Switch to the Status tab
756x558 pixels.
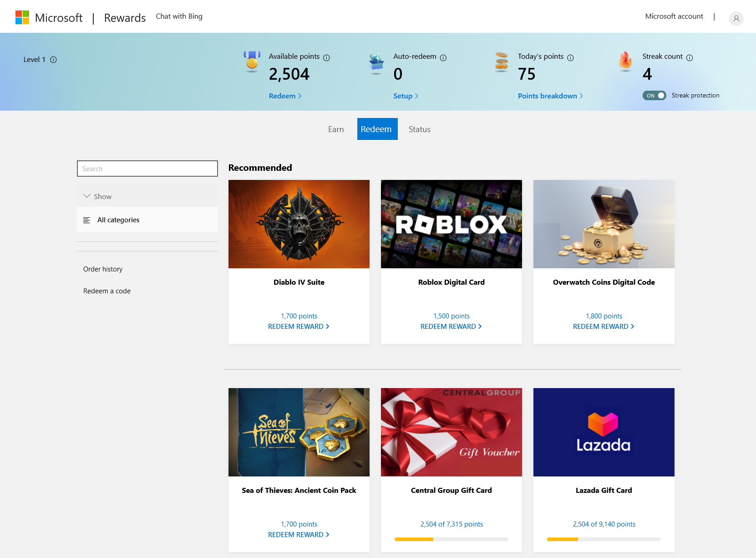419,129
